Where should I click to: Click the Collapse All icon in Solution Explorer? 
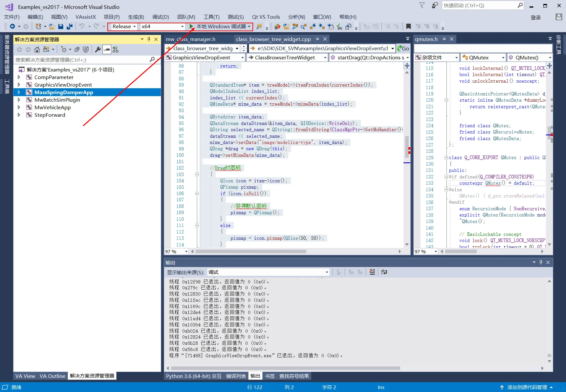(x=77, y=50)
